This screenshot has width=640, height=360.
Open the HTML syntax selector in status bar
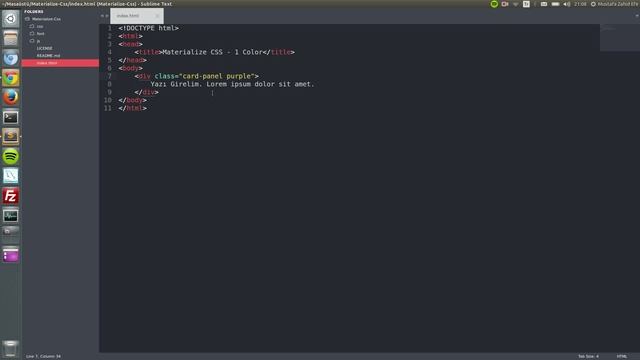pyautogui.click(x=622, y=356)
